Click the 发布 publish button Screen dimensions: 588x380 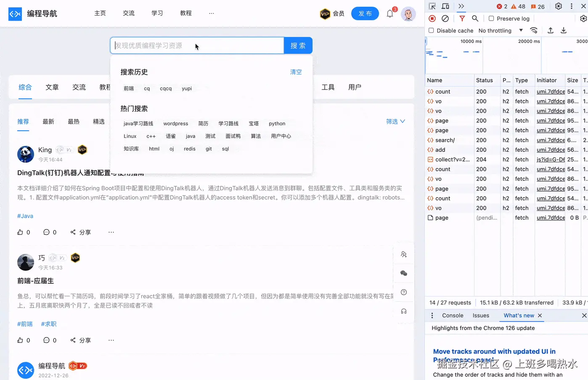click(365, 14)
